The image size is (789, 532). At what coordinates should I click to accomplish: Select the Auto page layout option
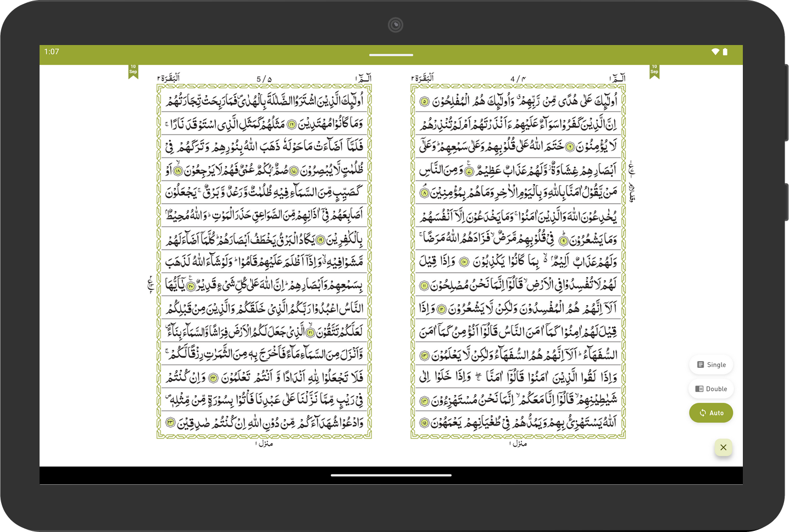pos(711,413)
